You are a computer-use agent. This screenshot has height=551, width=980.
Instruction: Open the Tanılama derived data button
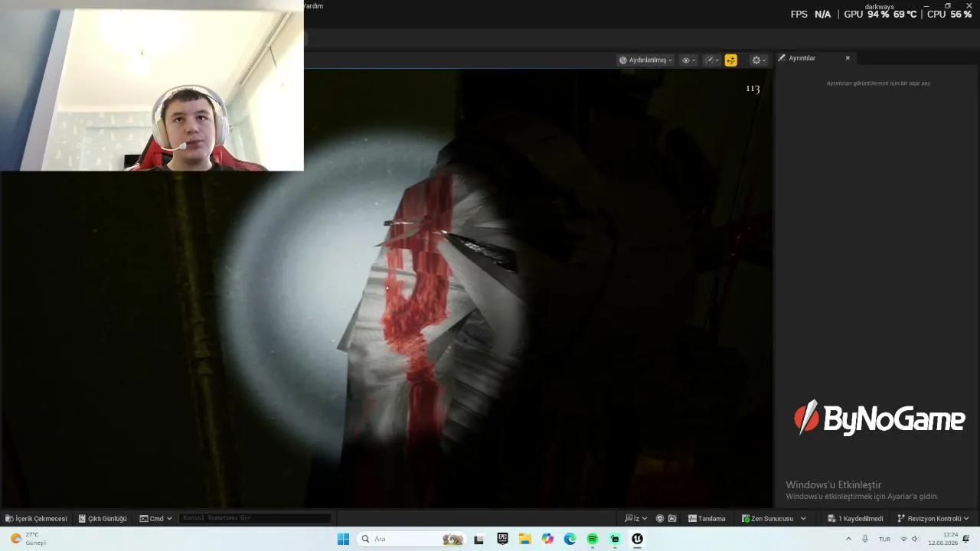click(x=707, y=518)
